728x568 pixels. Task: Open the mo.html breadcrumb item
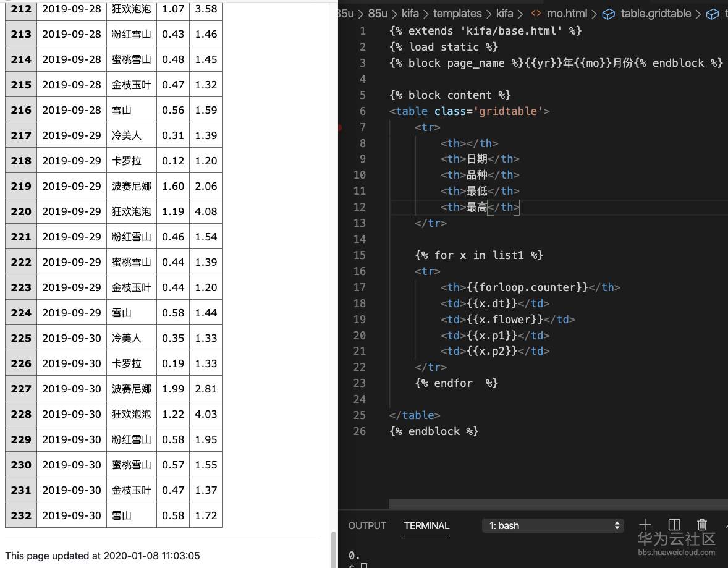click(567, 14)
